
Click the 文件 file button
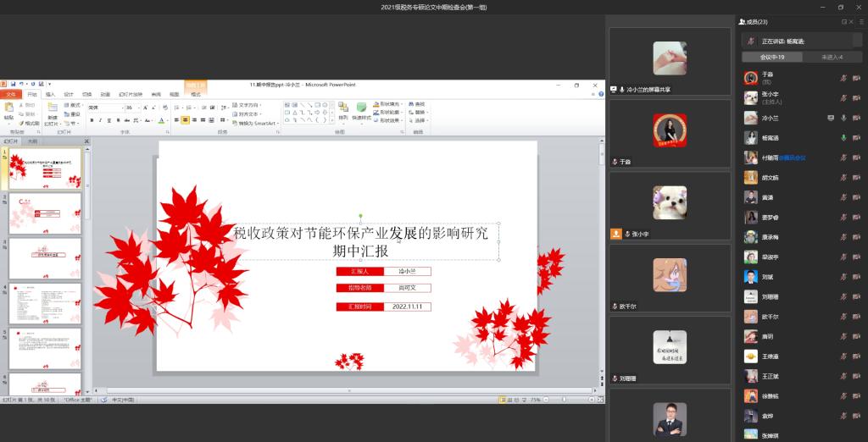click(11, 94)
